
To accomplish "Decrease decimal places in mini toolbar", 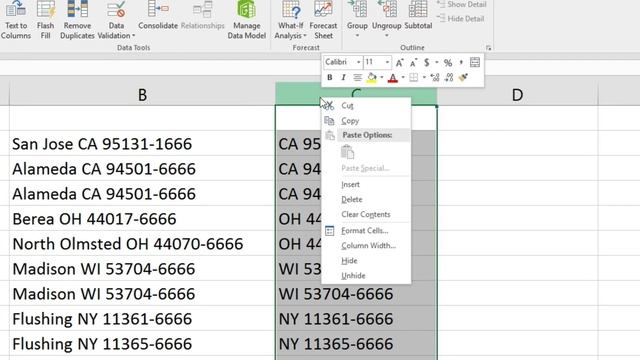I will [x=449, y=78].
